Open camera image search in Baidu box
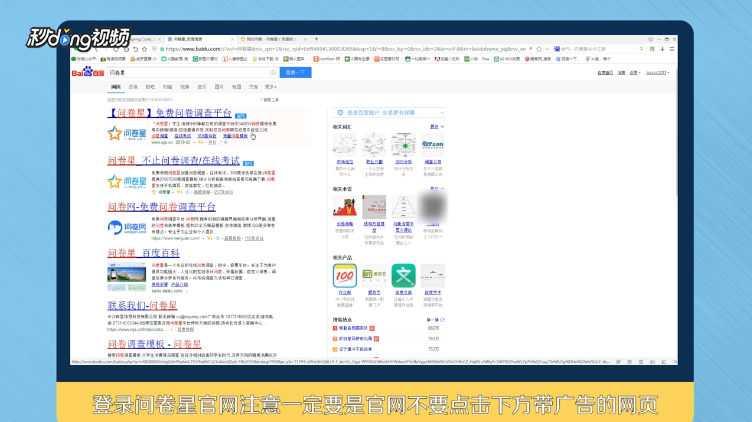 [x=273, y=72]
